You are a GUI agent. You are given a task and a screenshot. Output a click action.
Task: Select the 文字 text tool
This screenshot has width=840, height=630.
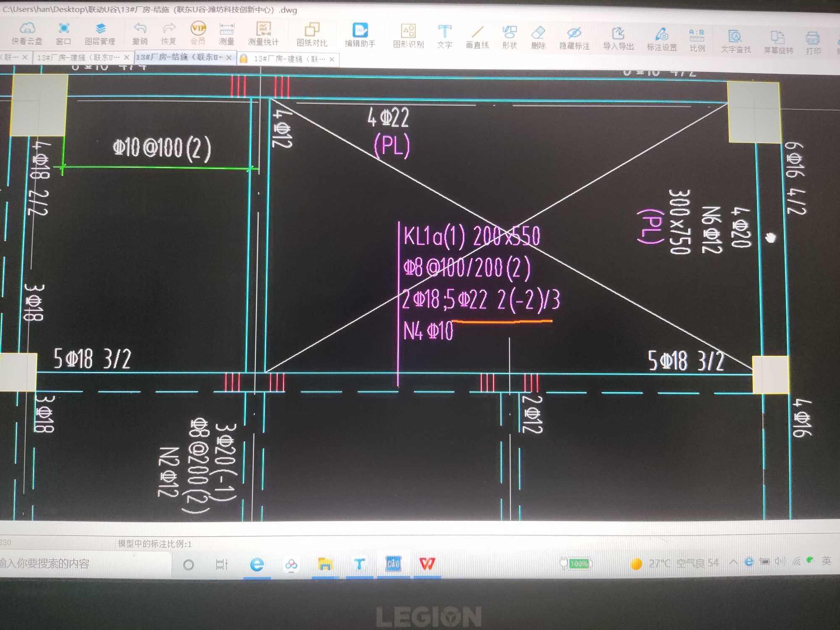click(x=444, y=37)
